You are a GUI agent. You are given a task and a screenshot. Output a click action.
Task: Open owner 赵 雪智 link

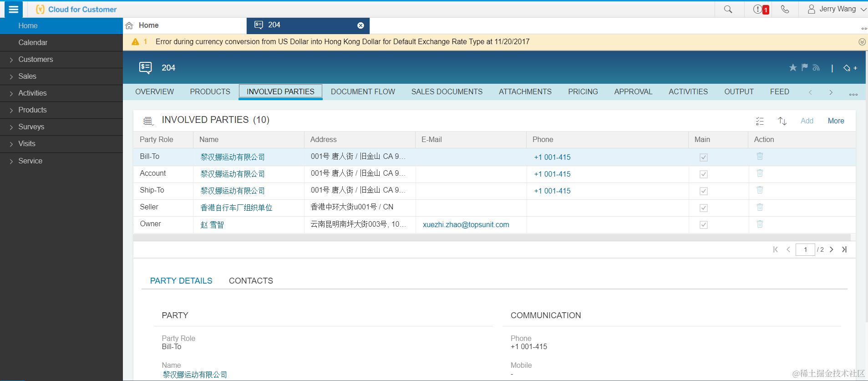(212, 224)
